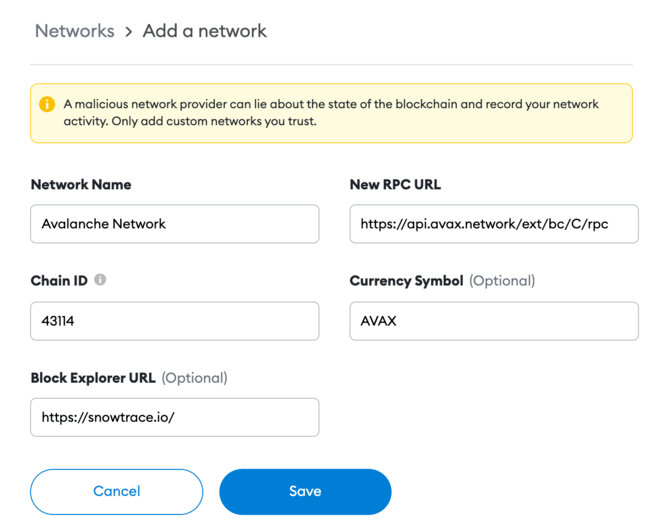Click Optional text beside Block Explorer URL
657x531 pixels.
coord(194,378)
